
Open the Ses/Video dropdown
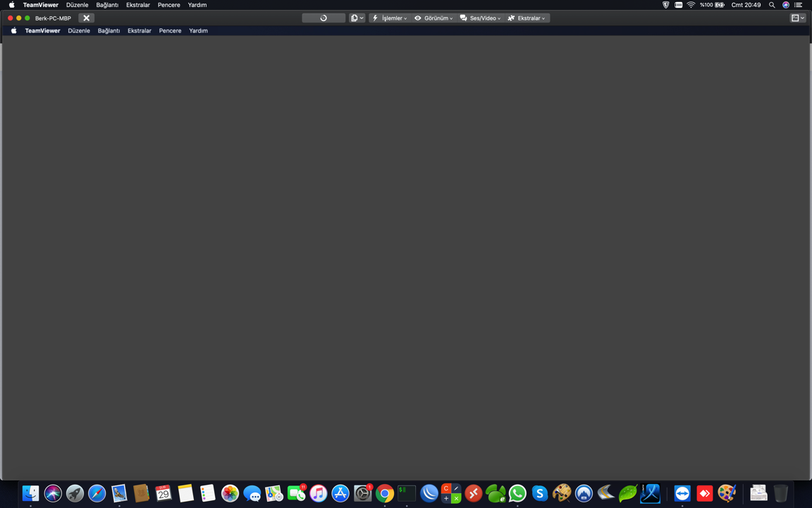tap(480, 18)
